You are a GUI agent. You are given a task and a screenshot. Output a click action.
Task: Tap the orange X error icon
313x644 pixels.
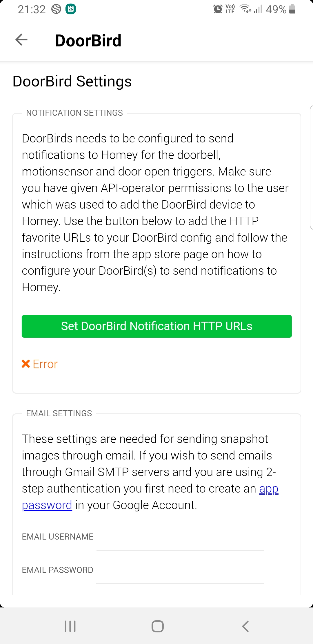pos(26,364)
